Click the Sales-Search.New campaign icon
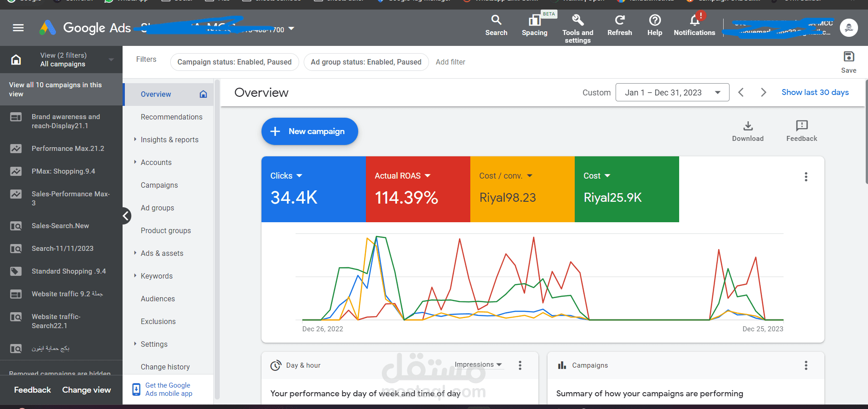 [16, 226]
